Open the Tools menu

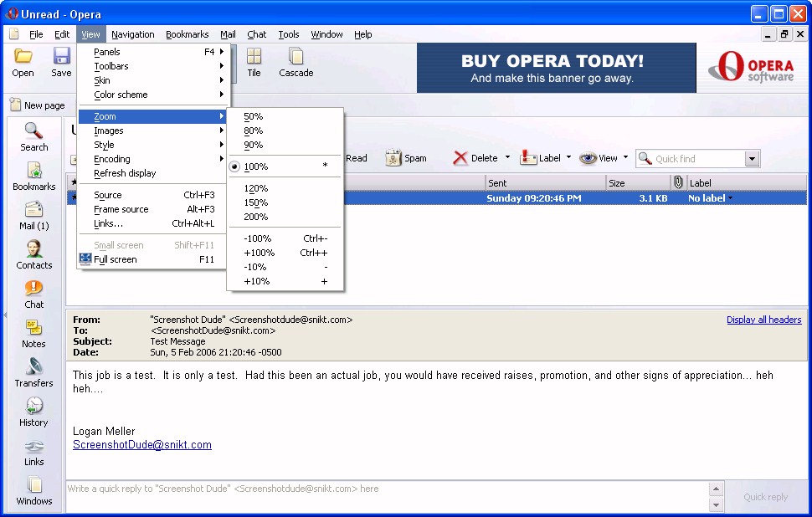click(289, 34)
